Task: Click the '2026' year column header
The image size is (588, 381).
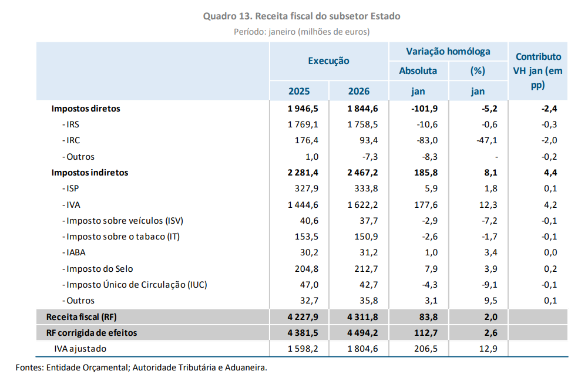Action: (x=358, y=91)
